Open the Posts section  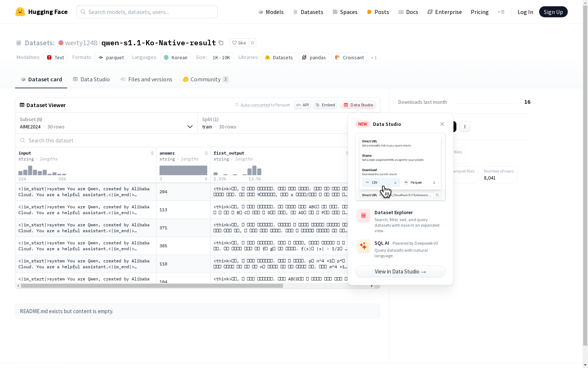(x=378, y=12)
